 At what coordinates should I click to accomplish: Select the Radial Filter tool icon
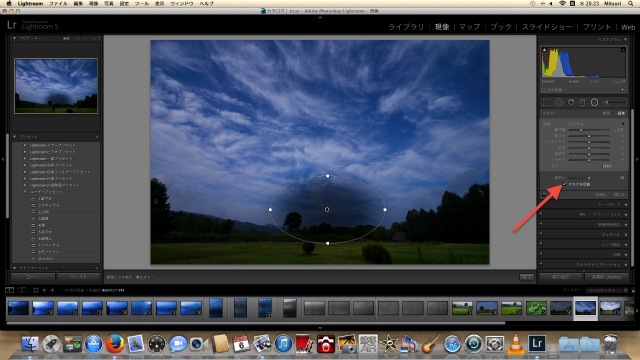594,102
